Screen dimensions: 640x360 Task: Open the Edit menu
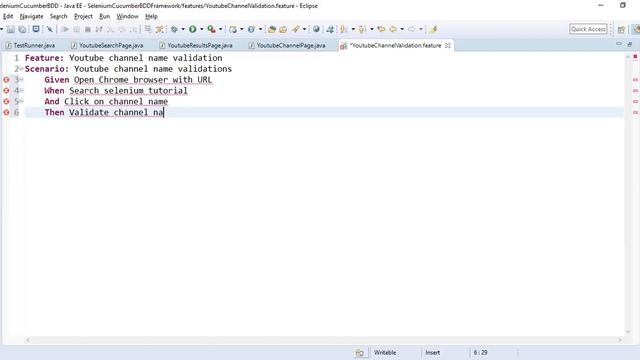[x=8, y=16]
